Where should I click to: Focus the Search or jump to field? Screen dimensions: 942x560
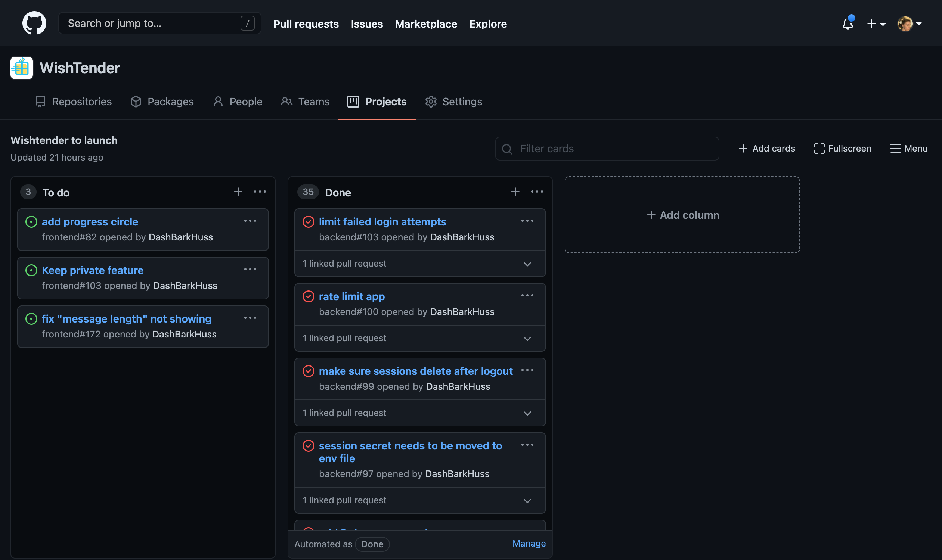pyautogui.click(x=160, y=24)
